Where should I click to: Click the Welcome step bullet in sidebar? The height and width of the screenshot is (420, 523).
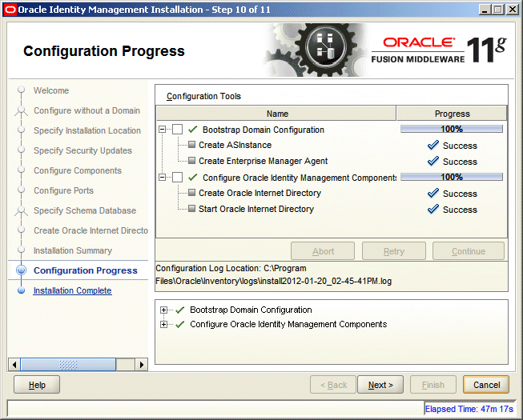[22, 90]
